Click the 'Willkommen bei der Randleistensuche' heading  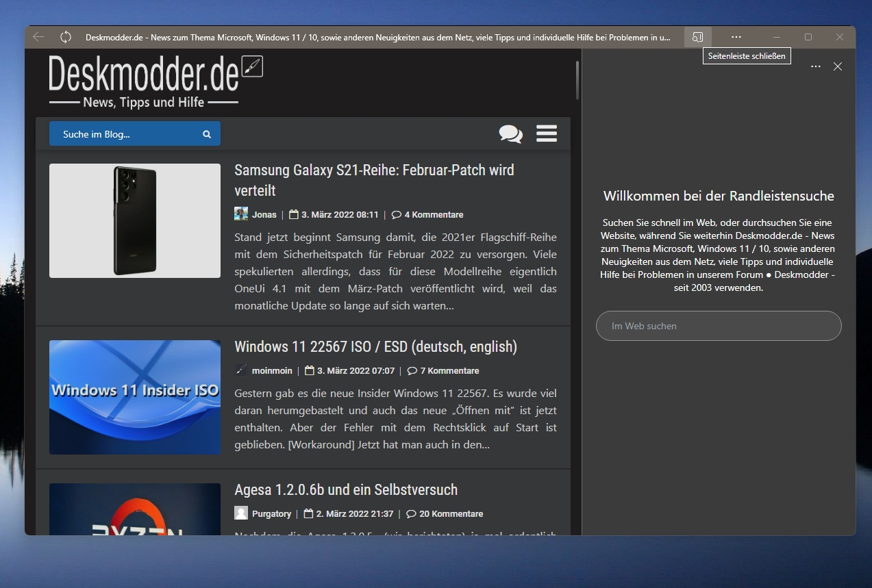pyautogui.click(x=719, y=196)
